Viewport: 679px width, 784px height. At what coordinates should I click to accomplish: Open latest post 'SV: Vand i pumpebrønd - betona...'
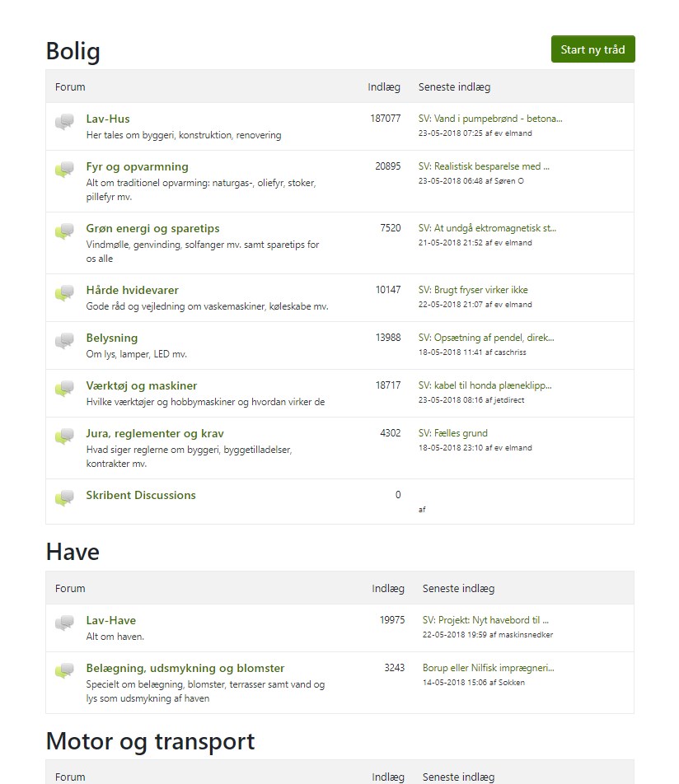point(490,119)
